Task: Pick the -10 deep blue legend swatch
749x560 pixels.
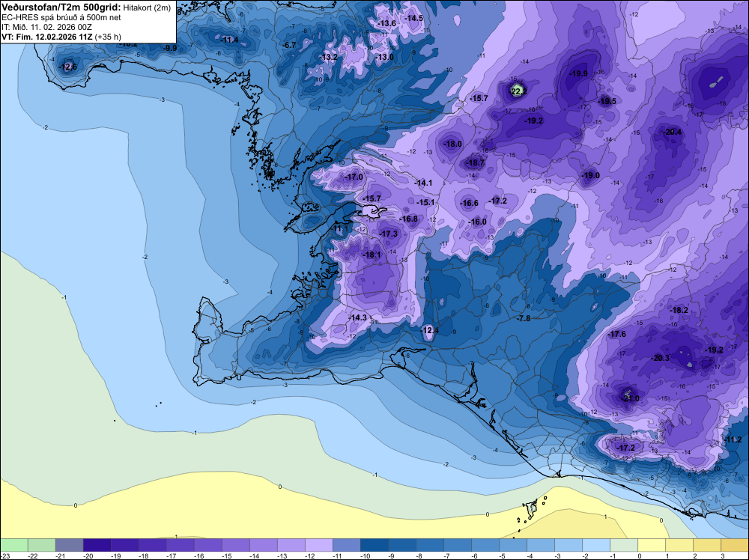Action: [x=374, y=545]
